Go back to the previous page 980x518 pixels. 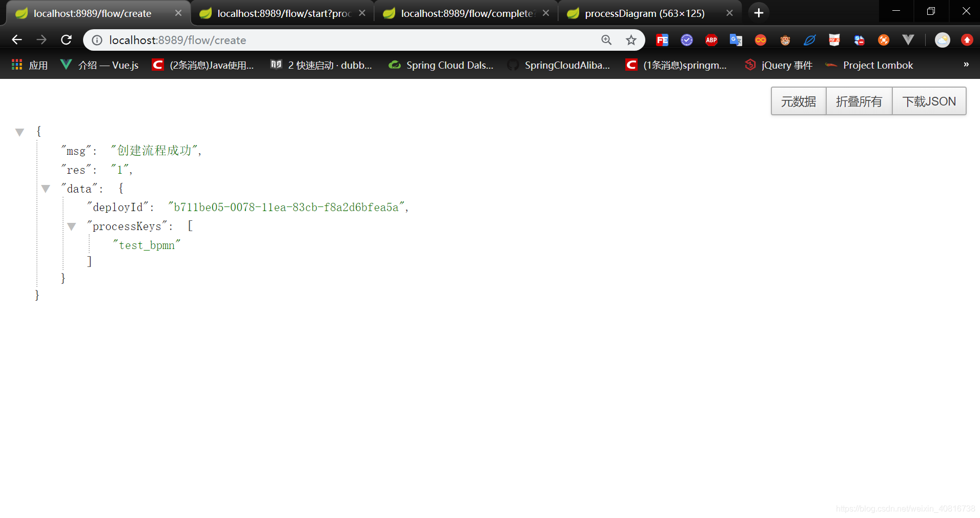pos(17,40)
